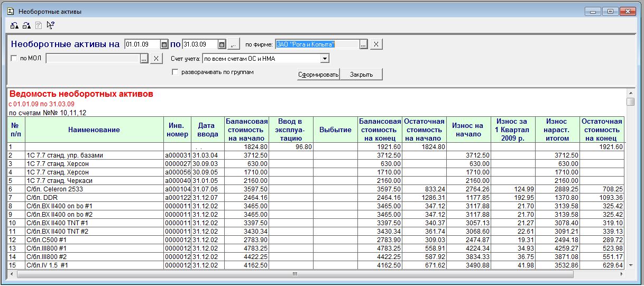Select 'Износ за 1 Квартал 2009 р.' header
The width and height of the screenshot is (644, 286).
point(512,130)
